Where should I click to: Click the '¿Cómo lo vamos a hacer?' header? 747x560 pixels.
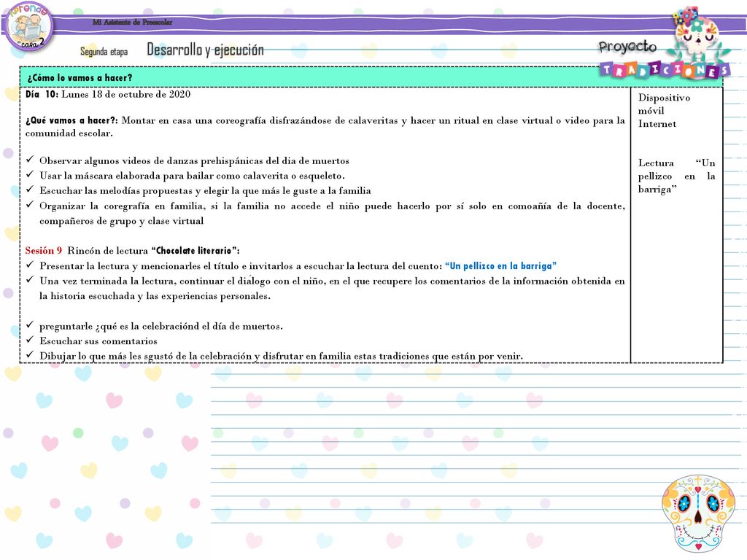(x=80, y=77)
